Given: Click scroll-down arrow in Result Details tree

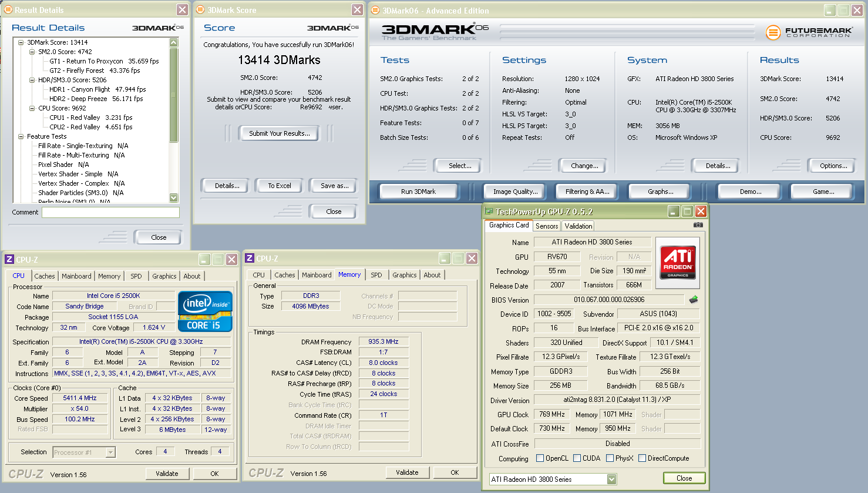Looking at the screenshot, I should coord(173,197).
